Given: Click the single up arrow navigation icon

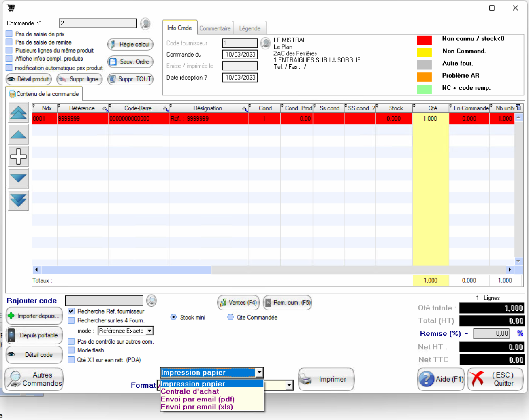Looking at the screenshot, I should 18,135.
